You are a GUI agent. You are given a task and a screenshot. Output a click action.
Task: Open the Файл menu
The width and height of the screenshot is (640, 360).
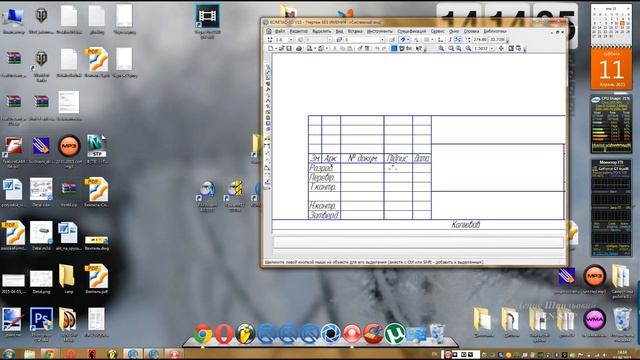280,31
